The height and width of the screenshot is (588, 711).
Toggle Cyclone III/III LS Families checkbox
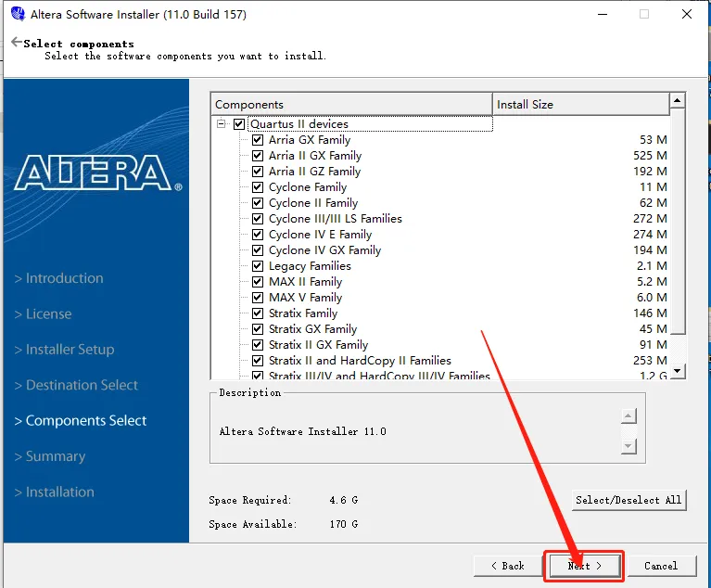point(258,219)
